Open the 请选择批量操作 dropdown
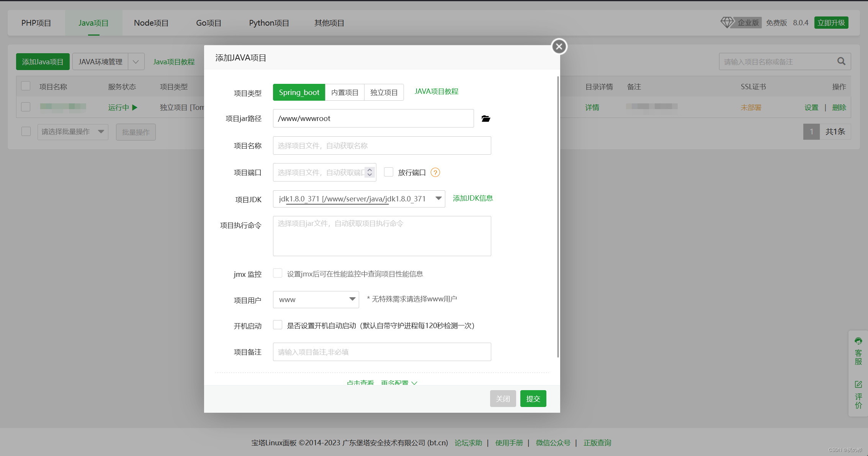This screenshot has width=868, height=456. 73,132
